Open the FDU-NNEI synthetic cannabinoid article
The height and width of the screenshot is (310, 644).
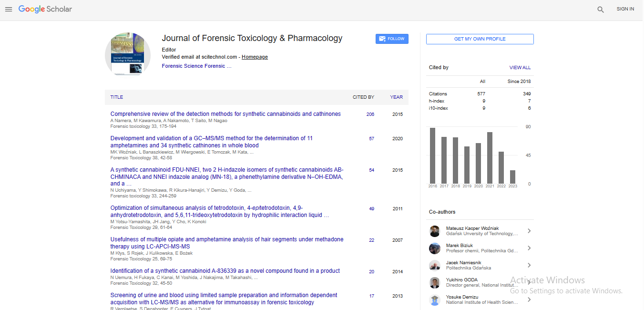click(227, 176)
